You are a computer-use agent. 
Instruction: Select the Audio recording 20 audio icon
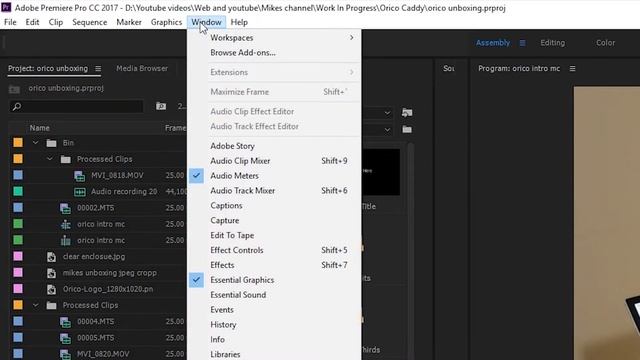point(80,192)
